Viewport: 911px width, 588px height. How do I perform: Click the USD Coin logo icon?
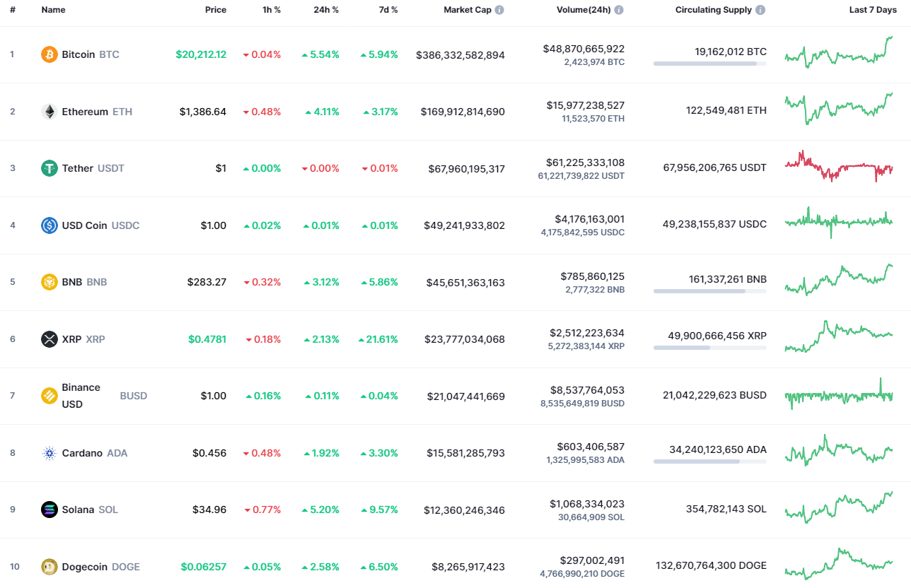pos(48,225)
